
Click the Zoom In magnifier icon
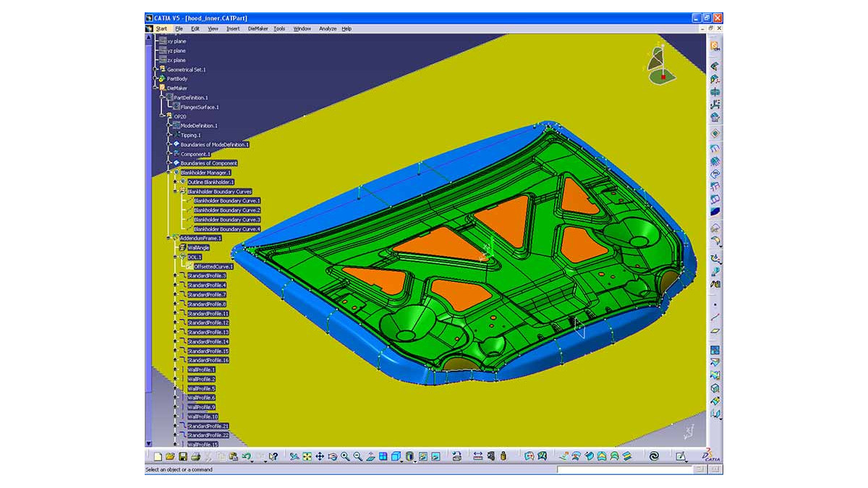pyautogui.click(x=345, y=457)
